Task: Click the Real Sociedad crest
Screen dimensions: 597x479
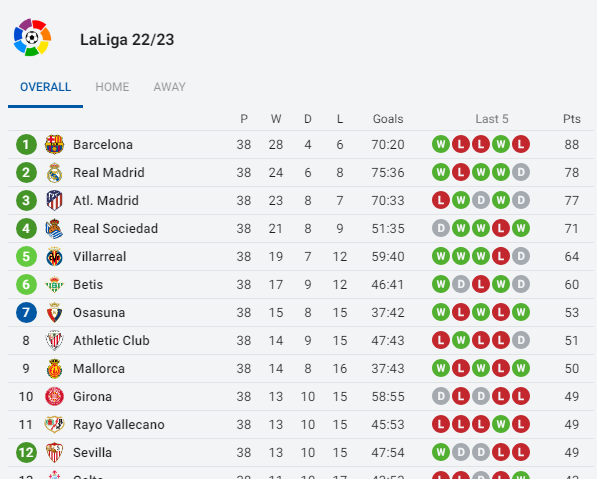Action: tap(54, 228)
